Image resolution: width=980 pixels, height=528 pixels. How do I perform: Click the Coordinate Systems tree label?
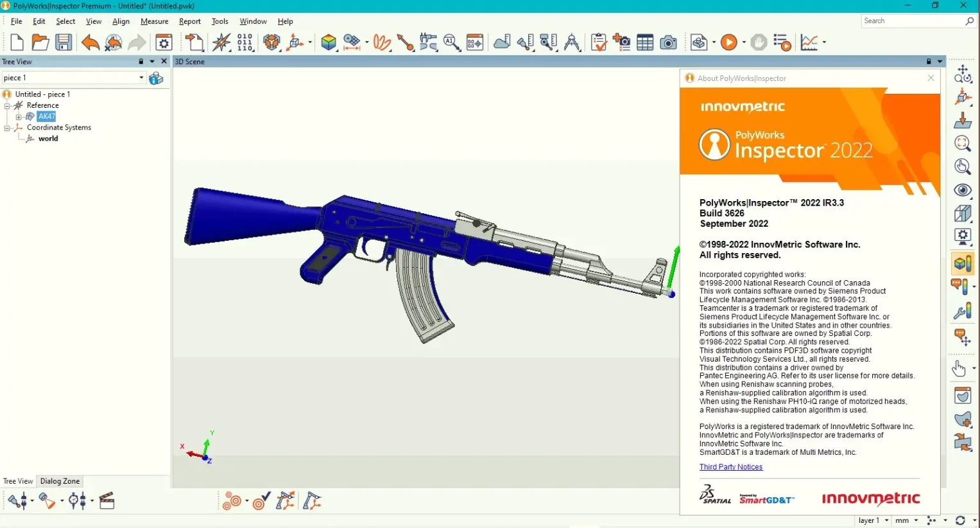59,127
